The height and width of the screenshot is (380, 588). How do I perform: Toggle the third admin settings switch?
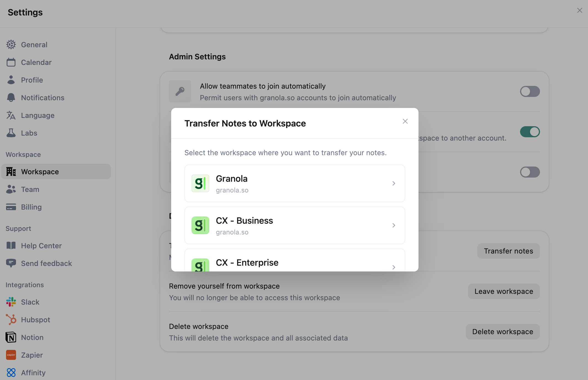530,172
